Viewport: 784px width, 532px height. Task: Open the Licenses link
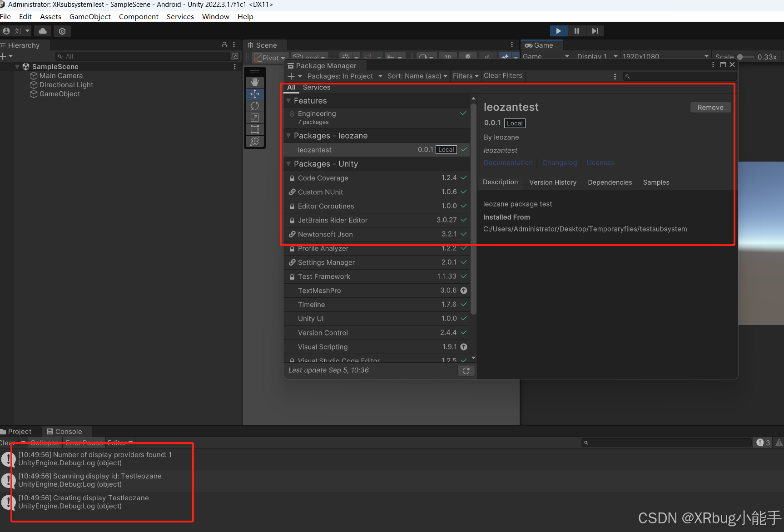click(600, 163)
